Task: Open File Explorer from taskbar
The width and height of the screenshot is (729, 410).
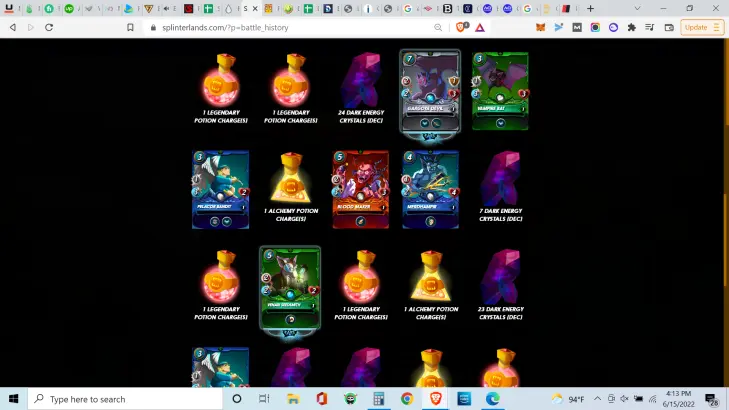Action: coord(293,399)
